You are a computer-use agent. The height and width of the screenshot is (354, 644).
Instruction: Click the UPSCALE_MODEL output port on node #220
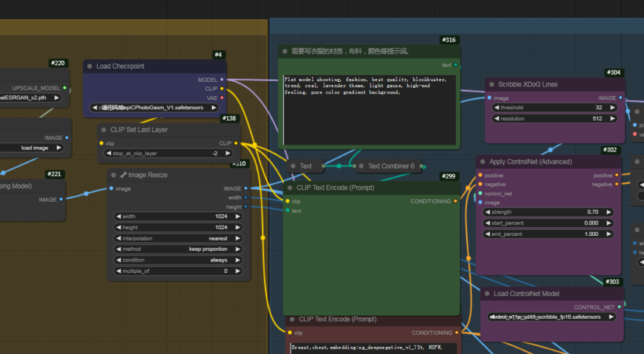[64, 88]
